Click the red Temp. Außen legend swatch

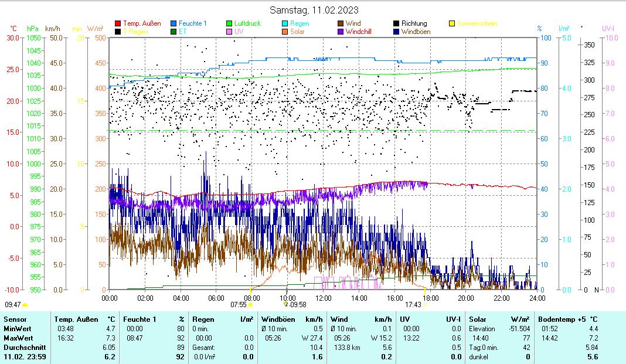click(118, 24)
